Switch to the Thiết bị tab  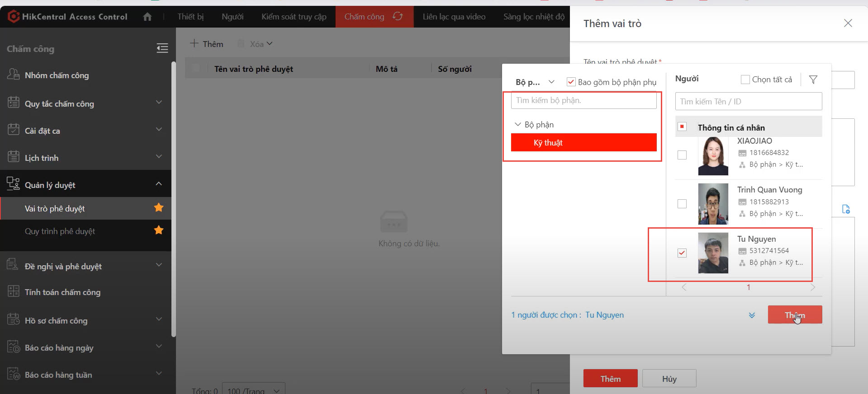click(x=190, y=17)
